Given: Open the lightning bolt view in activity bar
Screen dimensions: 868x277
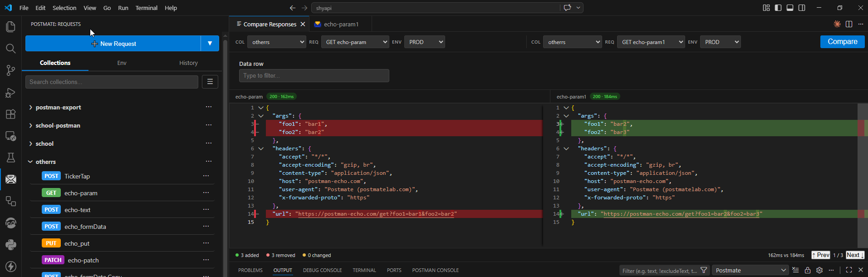Looking at the screenshot, I should 10,267.
